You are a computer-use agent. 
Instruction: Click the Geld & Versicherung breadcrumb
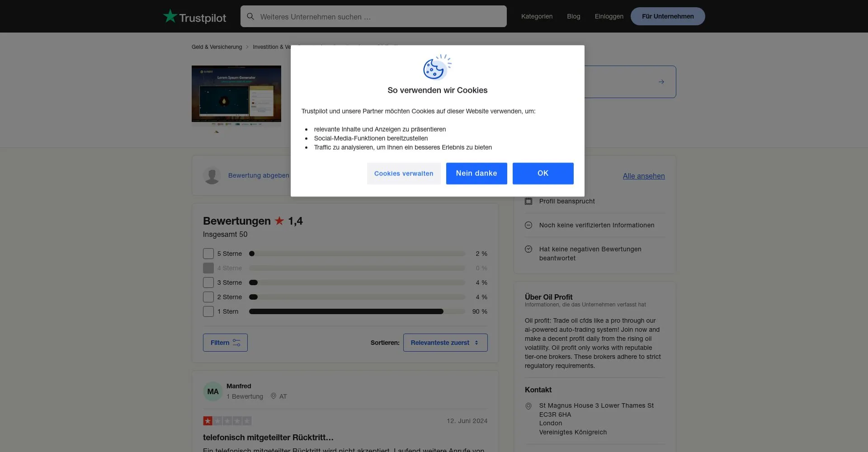[x=217, y=47]
